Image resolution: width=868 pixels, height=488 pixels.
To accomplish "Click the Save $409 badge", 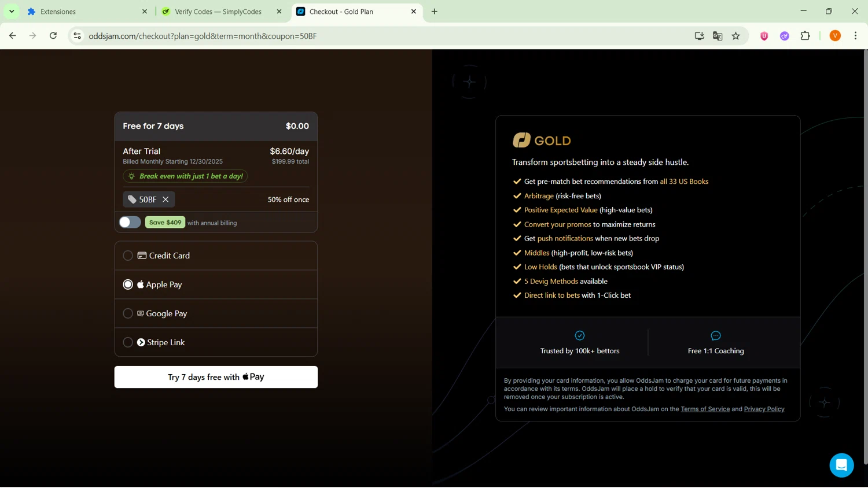I will 165,223.
